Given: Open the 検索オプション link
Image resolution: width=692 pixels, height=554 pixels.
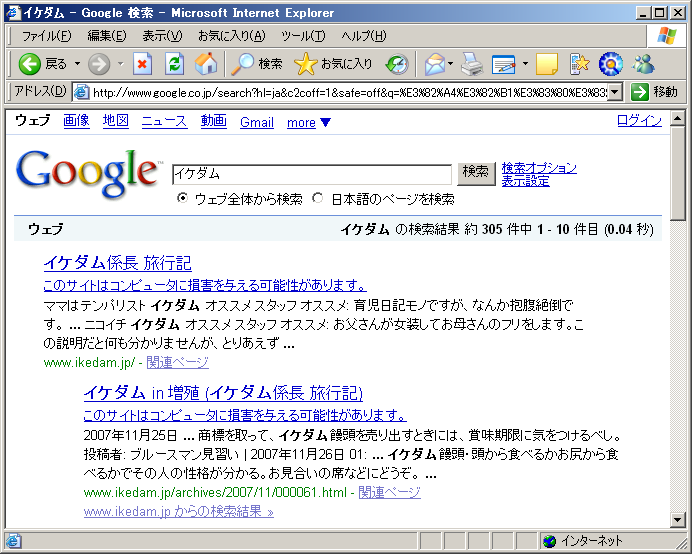Looking at the screenshot, I should click(539, 167).
